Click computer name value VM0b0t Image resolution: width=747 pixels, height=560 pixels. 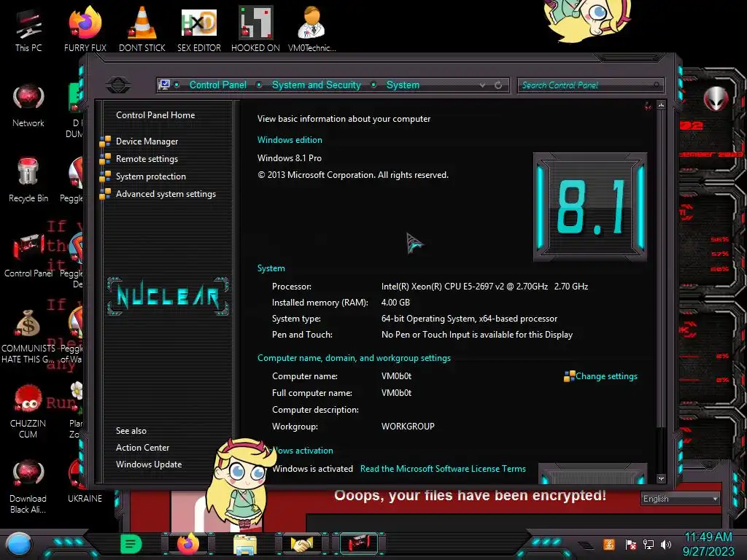(396, 376)
